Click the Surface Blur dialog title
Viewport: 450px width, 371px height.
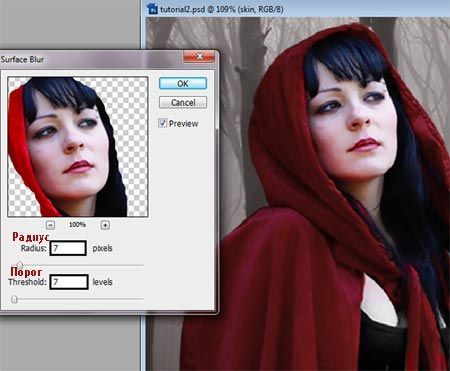click(x=22, y=60)
